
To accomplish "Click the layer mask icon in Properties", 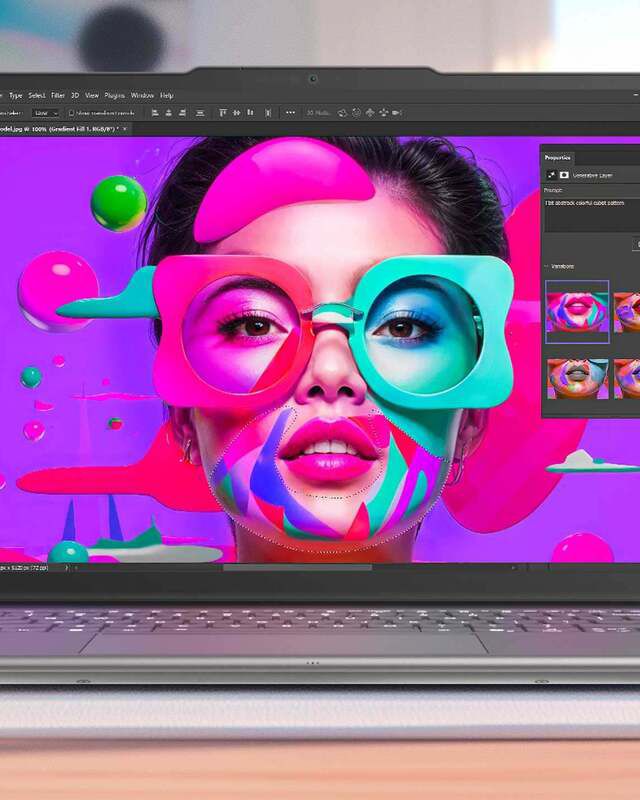I will click(x=564, y=175).
